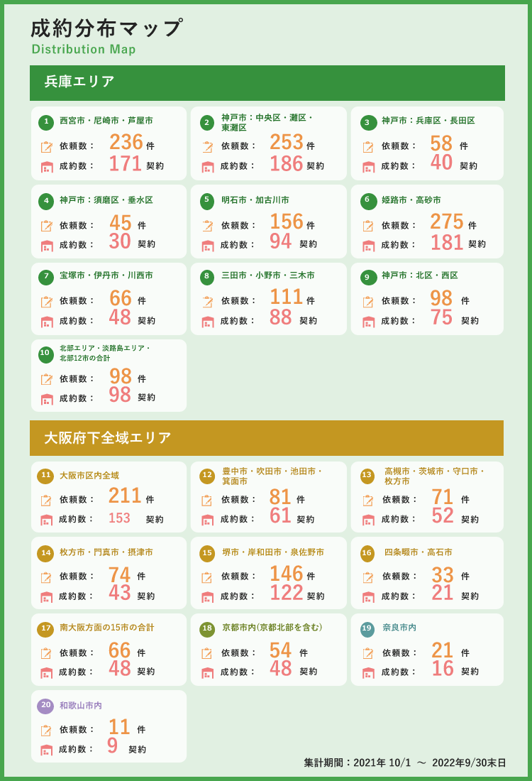Viewport: 532px width, 781px height.
Task: Select the 大阪府下全域エリア gold header
Action: (x=267, y=438)
